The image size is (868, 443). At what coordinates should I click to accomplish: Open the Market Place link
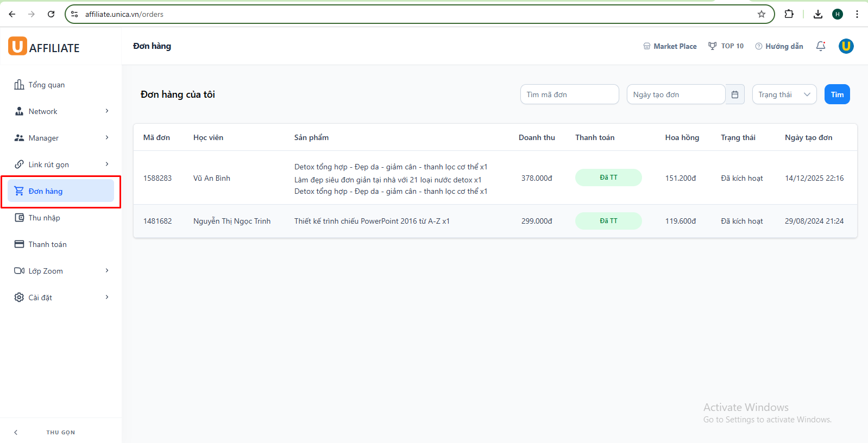[670, 46]
